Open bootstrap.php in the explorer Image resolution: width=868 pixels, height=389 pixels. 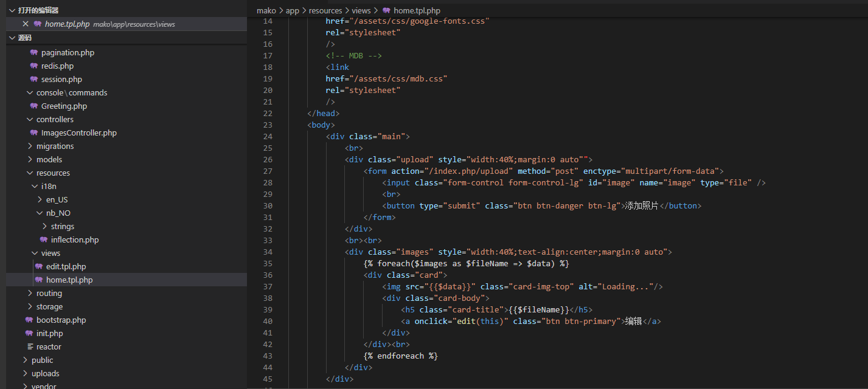[x=61, y=320]
